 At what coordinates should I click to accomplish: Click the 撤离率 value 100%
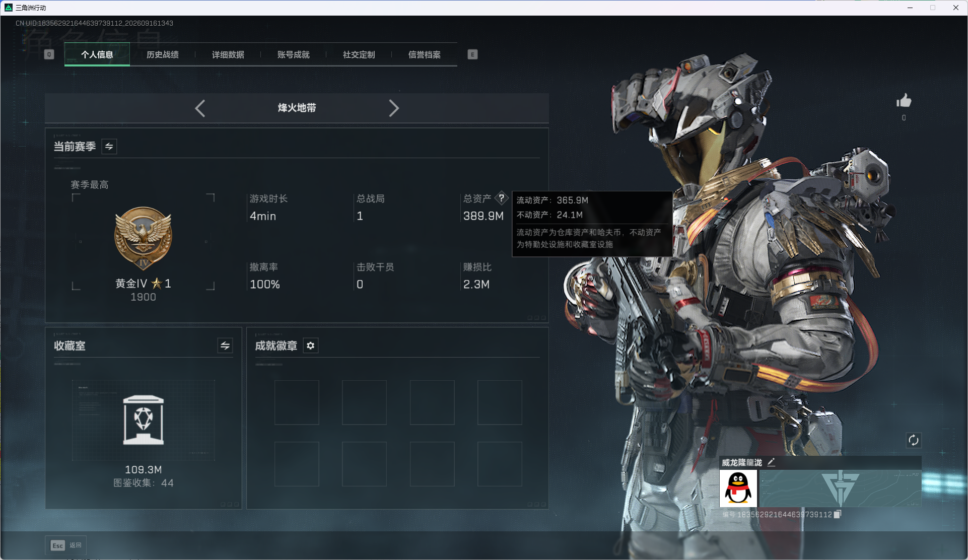(x=265, y=285)
